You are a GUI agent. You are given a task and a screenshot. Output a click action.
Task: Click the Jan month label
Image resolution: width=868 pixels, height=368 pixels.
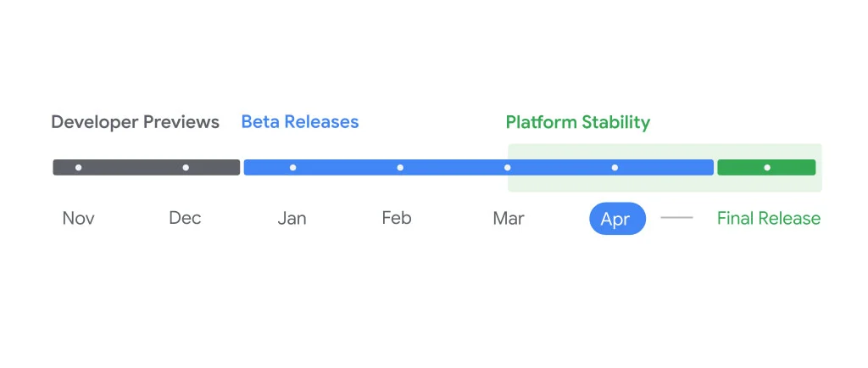tap(292, 219)
